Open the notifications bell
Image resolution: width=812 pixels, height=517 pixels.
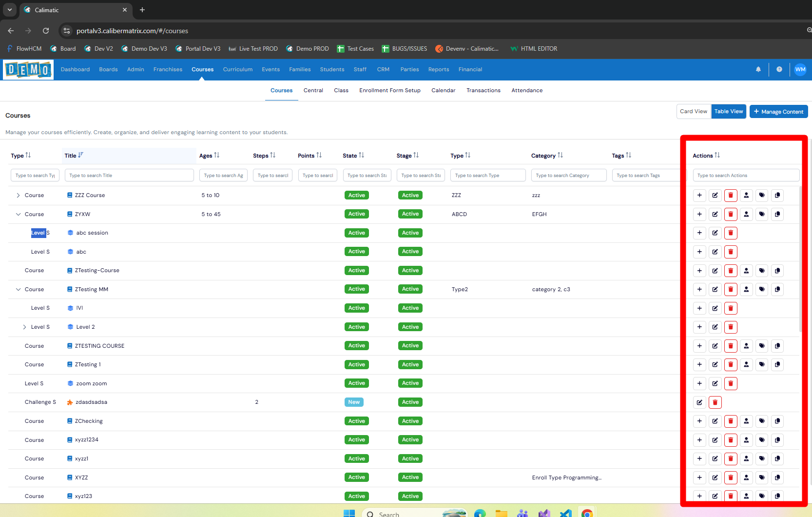click(758, 69)
